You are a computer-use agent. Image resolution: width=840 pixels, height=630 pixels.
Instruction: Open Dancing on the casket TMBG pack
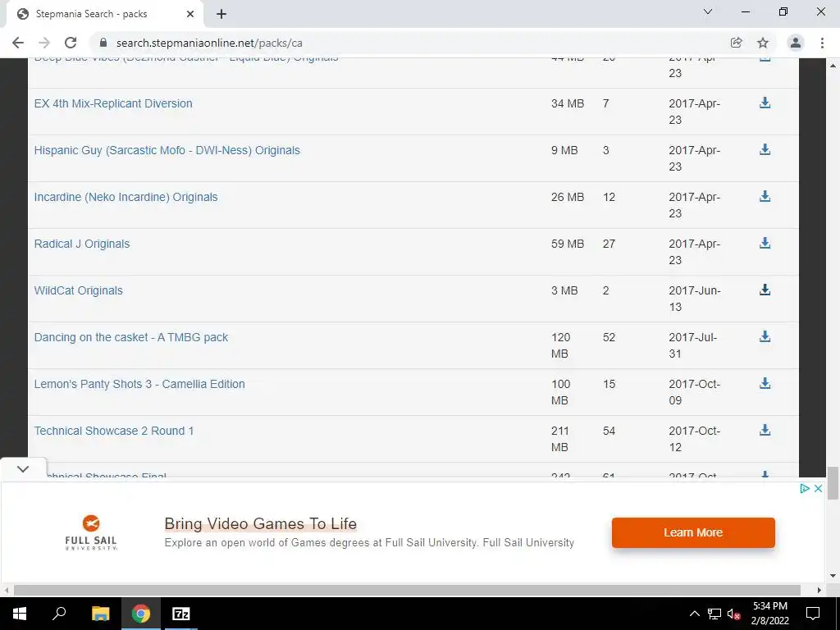[x=131, y=337]
